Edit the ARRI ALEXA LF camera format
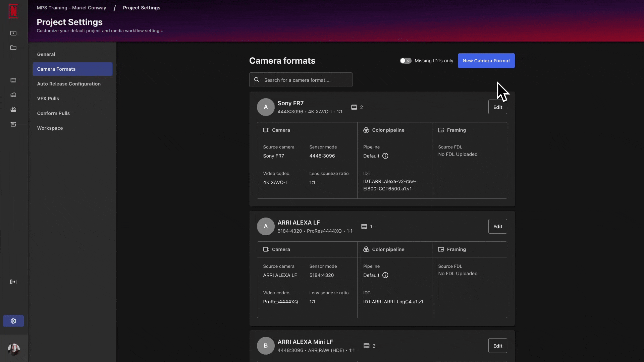Screen dimensions: 644x362 click(498, 227)
